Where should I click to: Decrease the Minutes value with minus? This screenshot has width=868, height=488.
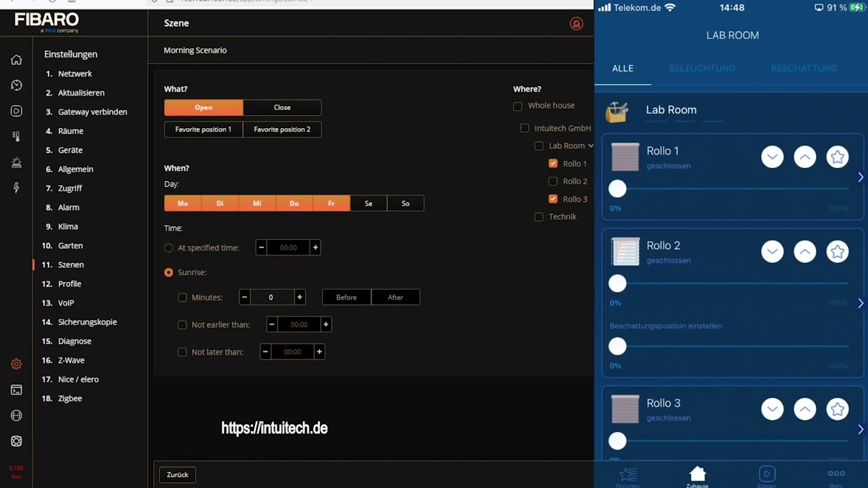(245, 298)
